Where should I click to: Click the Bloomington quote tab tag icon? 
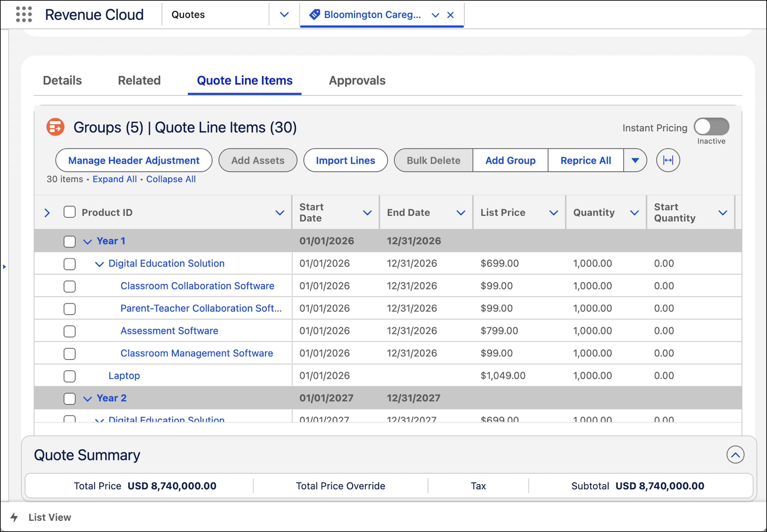coord(314,14)
